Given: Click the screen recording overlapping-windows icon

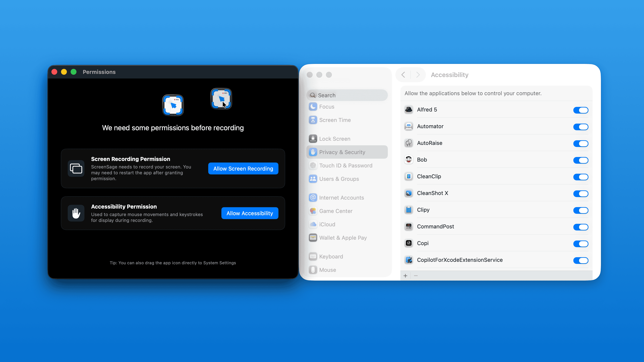Looking at the screenshot, I should click(76, 168).
